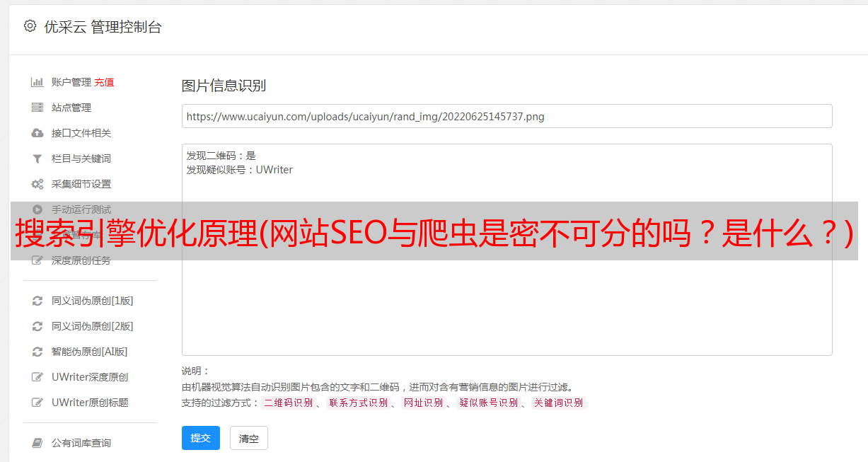Click the refresh icon beside 智能伪原创[AI版]
This screenshot has height=462, width=868.
click(x=37, y=352)
